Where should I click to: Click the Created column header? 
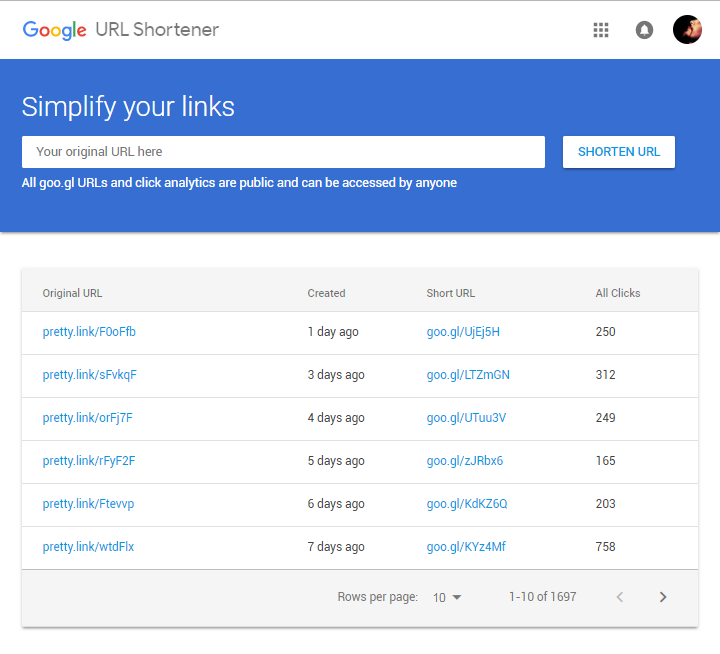326,293
